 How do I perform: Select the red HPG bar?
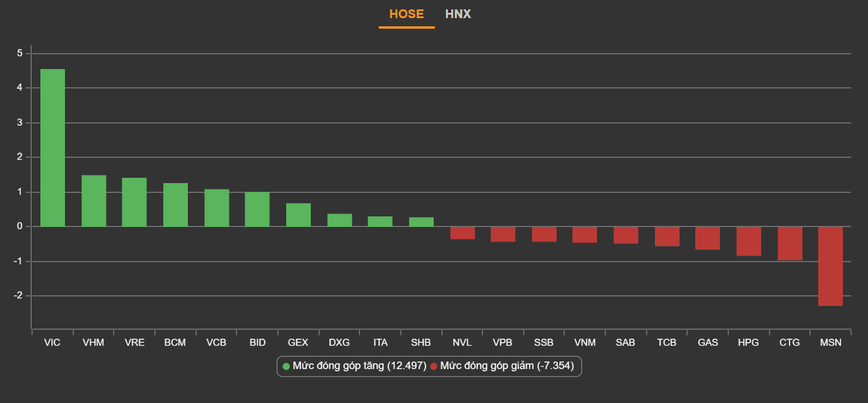click(x=749, y=241)
